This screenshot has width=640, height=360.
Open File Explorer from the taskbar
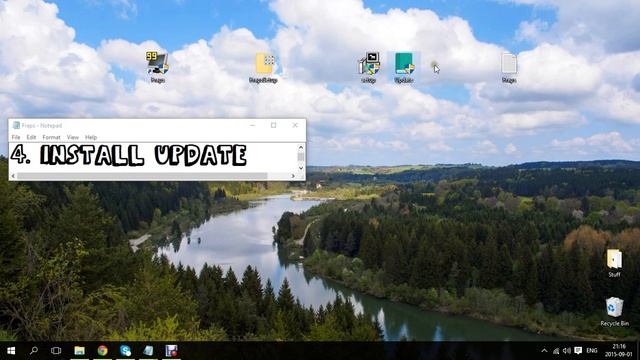tap(79, 351)
